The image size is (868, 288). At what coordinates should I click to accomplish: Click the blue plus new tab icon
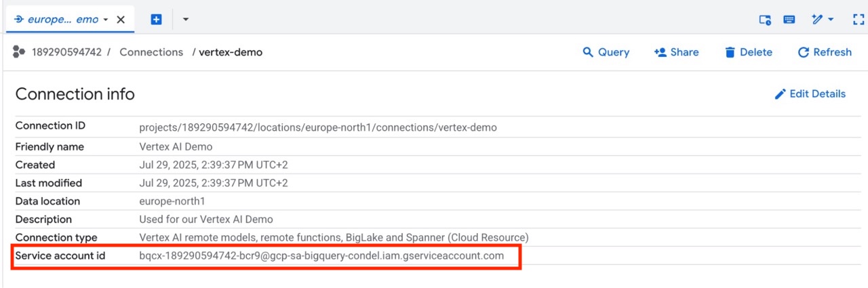pyautogui.click(x=156, y=20)
